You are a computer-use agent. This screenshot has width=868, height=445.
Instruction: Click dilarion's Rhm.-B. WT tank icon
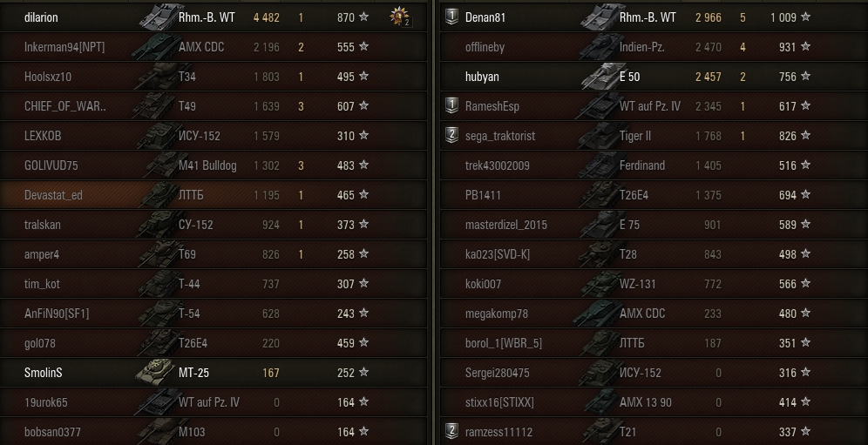(160, 16)
